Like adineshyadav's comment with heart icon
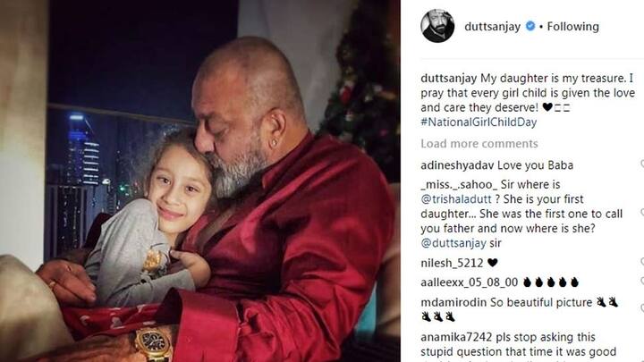The width and height of the screenshot is (644, 362). [642, 164]
